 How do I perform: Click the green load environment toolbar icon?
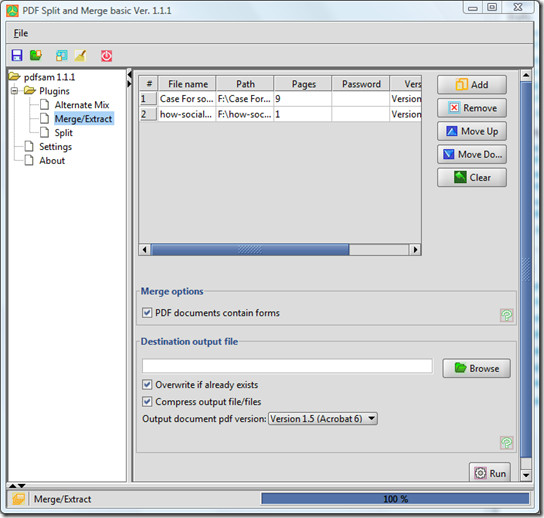(x=36, y=56)
